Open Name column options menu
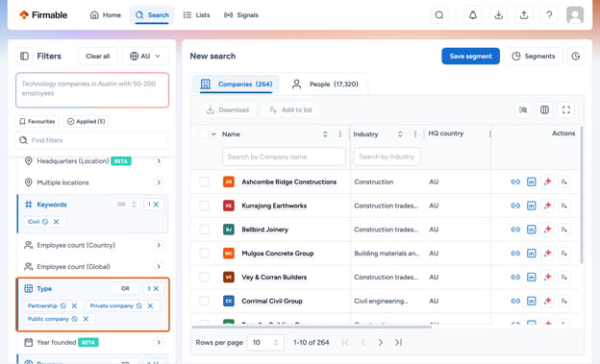The width and height of the screenshot is (600, 364). point(340,134)
